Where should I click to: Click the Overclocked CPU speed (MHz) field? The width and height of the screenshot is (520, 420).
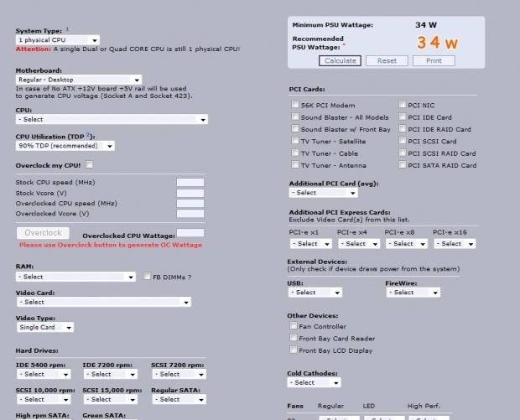[190, 203]
